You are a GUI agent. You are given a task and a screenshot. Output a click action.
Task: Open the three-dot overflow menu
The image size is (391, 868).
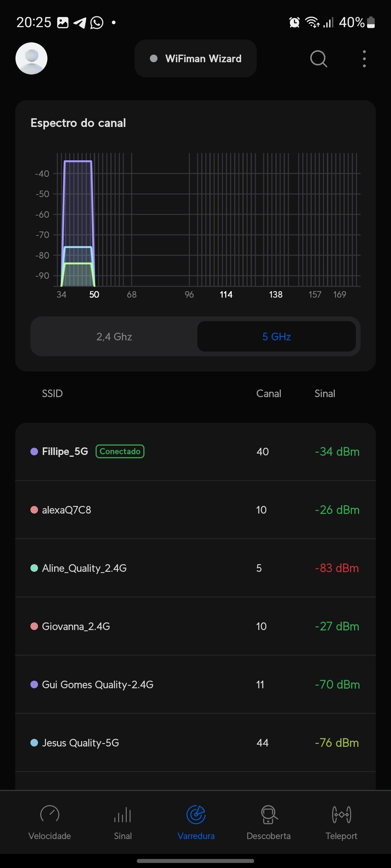[x=364, y=59]
